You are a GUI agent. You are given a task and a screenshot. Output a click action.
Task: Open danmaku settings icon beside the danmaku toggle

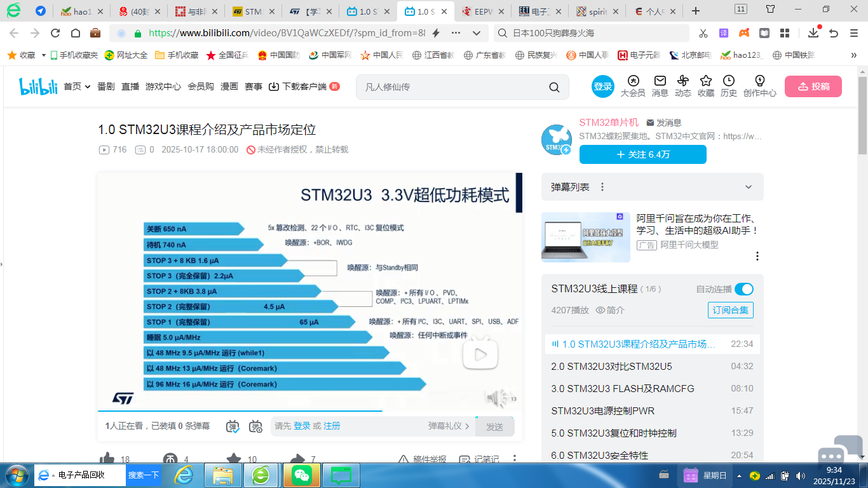[x=255, y=426]
